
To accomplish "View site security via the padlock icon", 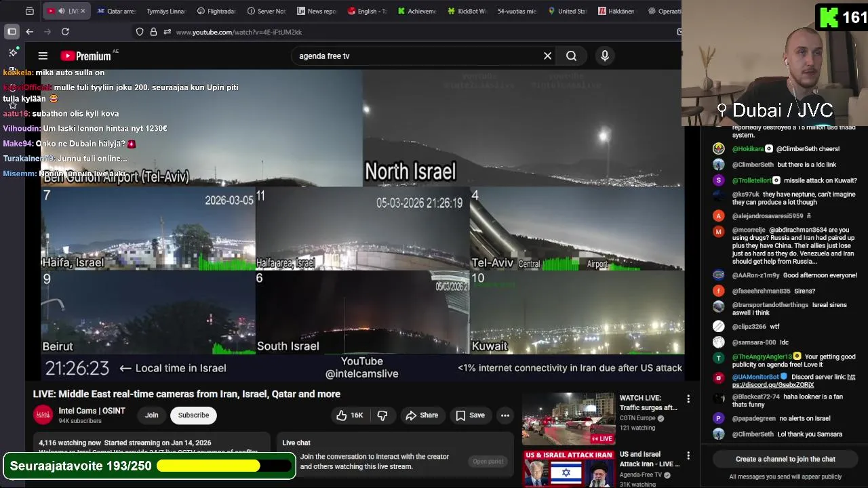I will (x=153, y=32).
